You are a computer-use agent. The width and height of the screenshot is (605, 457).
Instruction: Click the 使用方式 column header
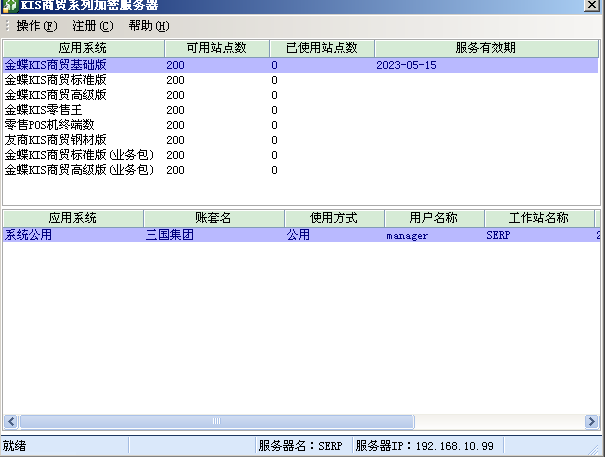334,218
